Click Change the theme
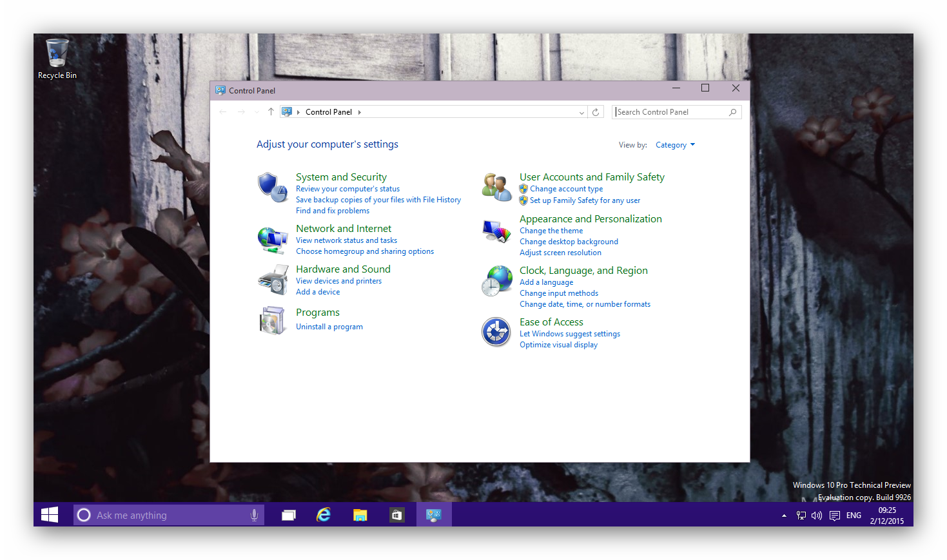The image size is (947, 560). click(551, 231)
